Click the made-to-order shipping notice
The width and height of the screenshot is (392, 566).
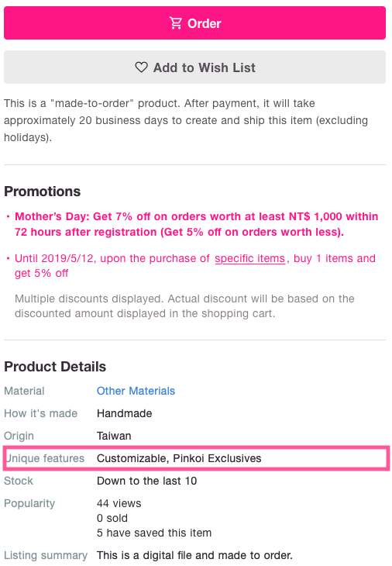tap(186, 120)
